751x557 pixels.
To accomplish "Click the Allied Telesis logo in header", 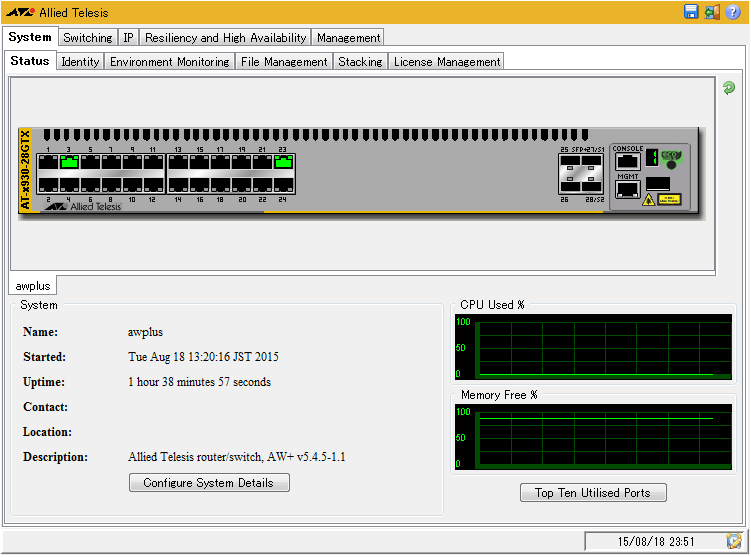I will point(20,13).
